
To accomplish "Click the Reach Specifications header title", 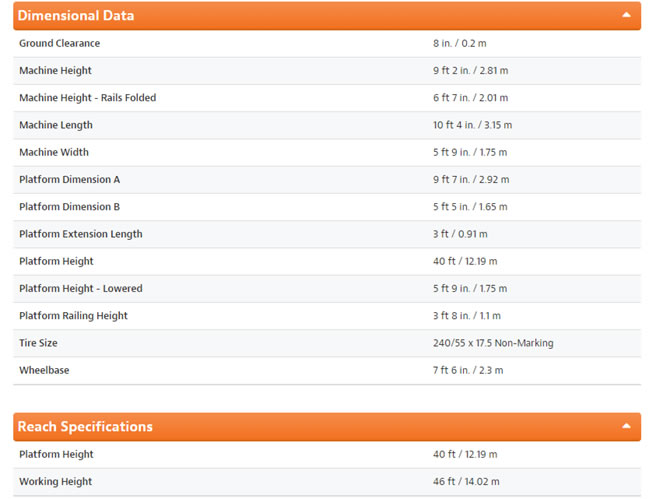I will point(85,427).
